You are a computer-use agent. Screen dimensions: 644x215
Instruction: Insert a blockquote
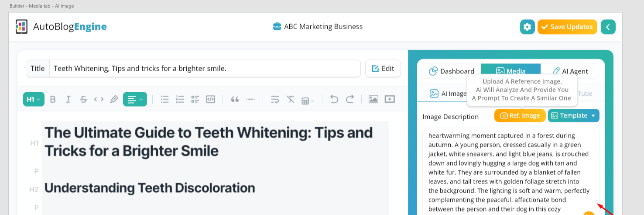point(235,99)
